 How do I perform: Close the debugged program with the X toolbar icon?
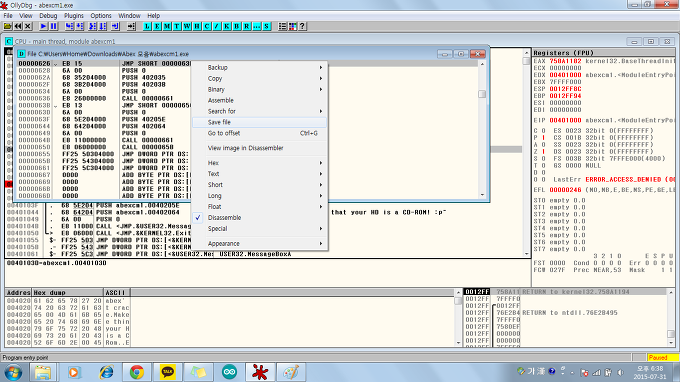point(28,26)
